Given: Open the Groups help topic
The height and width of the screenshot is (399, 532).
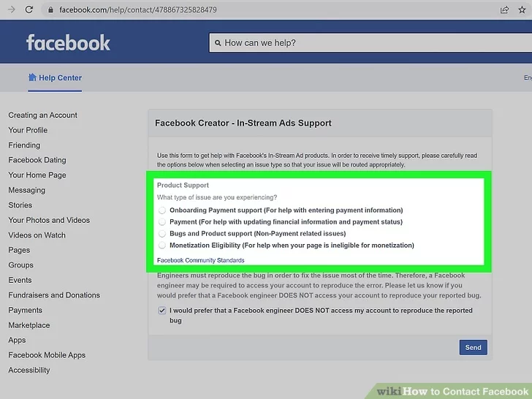Looking at the screenshot, I should coord(21,265).
